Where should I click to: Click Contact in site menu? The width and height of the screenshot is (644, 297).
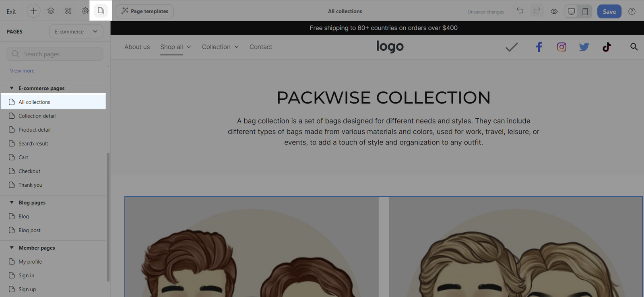click(x=261, y=47)
